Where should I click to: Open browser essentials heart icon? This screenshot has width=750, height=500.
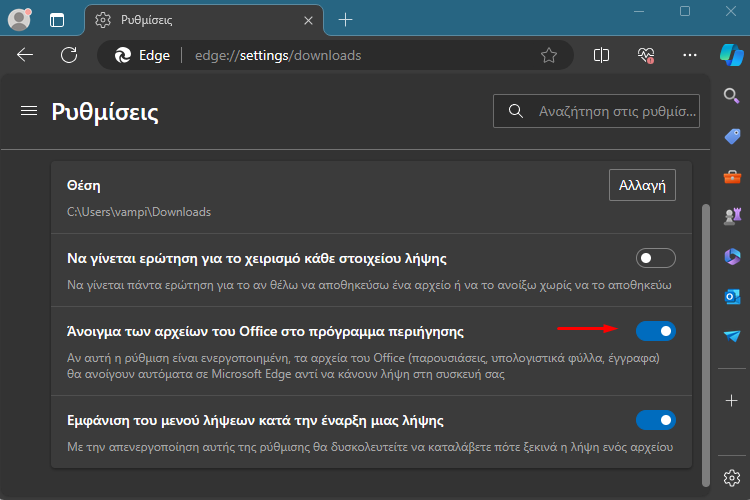pyautogui.click(x=646, y=55)
